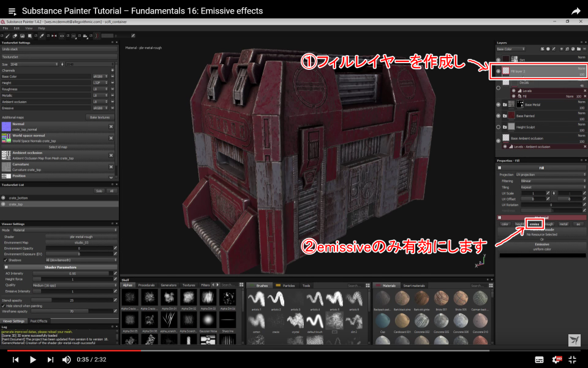Toggle the UV Scale lock in Properties

(554, 193)
